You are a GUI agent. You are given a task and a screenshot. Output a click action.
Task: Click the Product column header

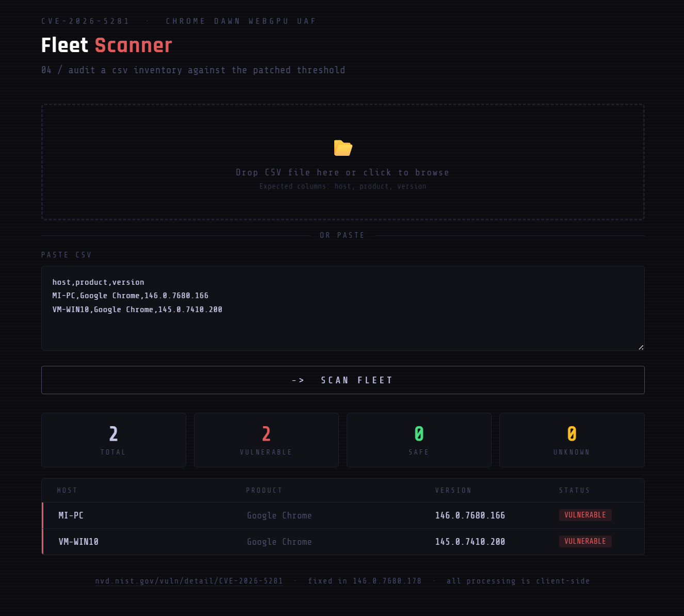pos(264,490)
